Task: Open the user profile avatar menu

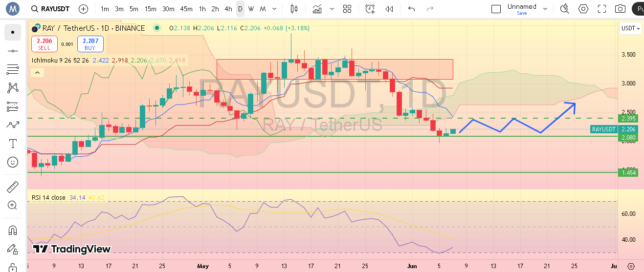Action: (13, 9)
